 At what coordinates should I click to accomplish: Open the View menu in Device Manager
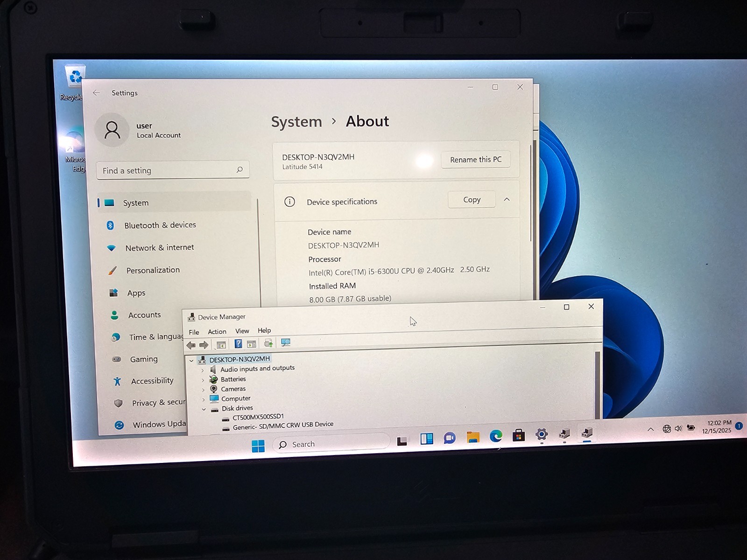pyautogui.click(x=242, y=331)
